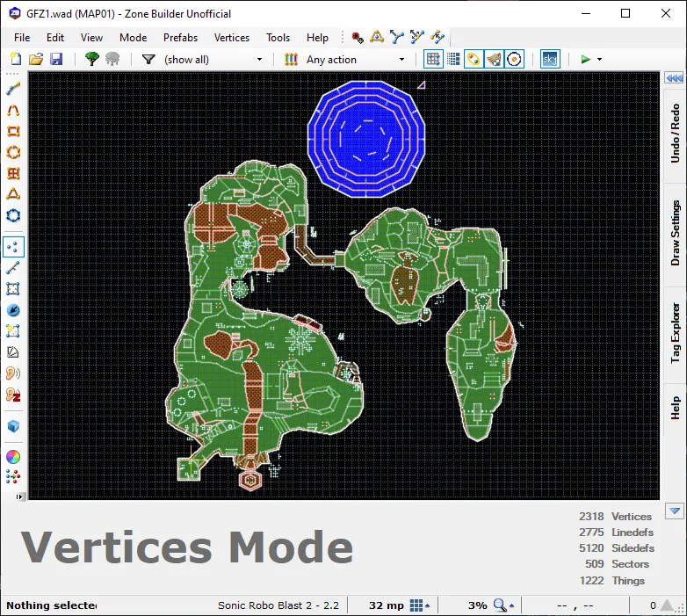Toggle the dotted grid merge option

click(453, 59)
